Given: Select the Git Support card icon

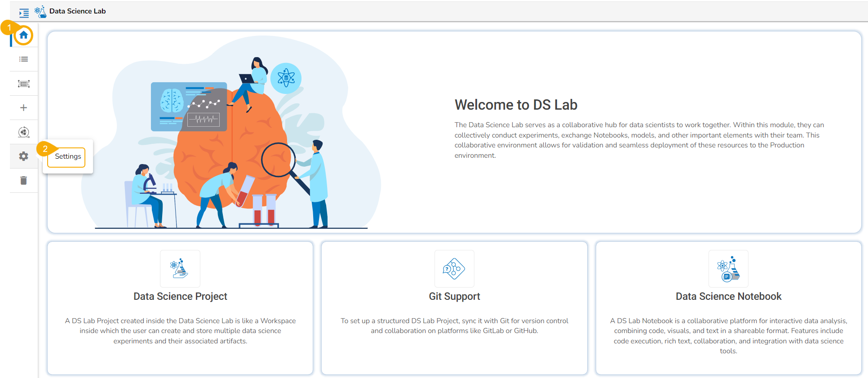Looking at the screenshot, I should point(454,269).
